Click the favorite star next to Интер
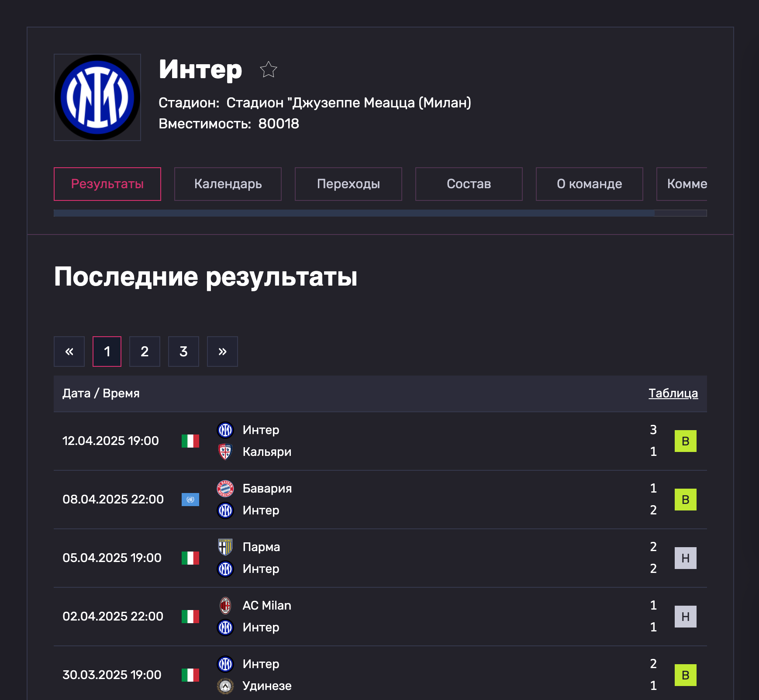Viewport: 759px width, 700px height. [268, 69]
